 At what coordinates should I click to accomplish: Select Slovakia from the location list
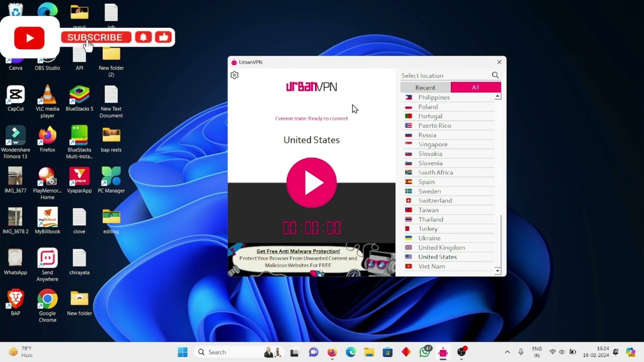(449, 154)
